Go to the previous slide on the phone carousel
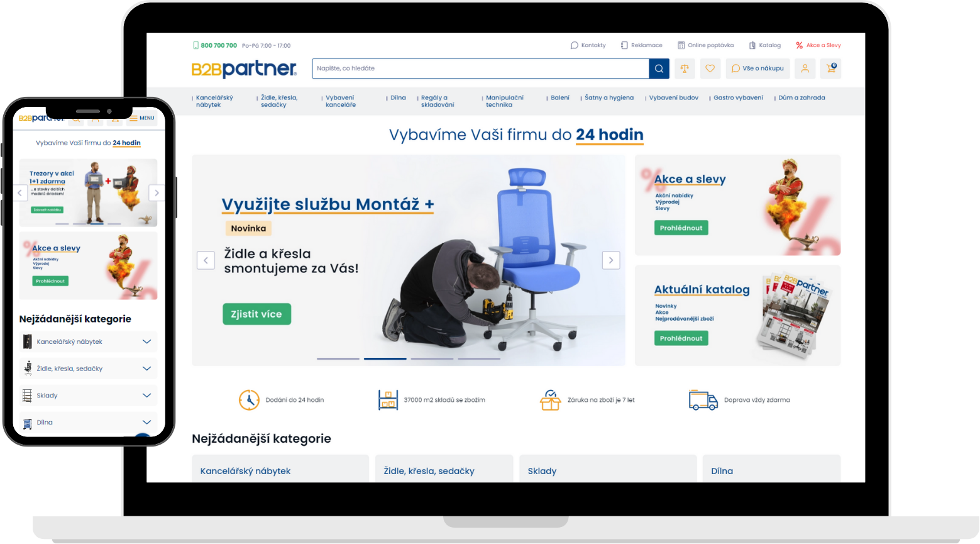This screenshot has height=544, width=980. [20, 193]
